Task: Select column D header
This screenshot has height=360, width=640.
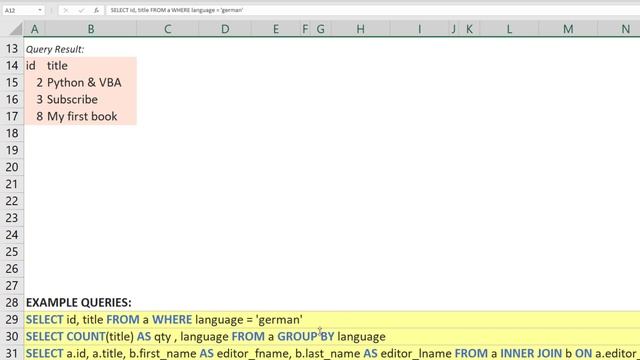Action: (x=225, y=29)
